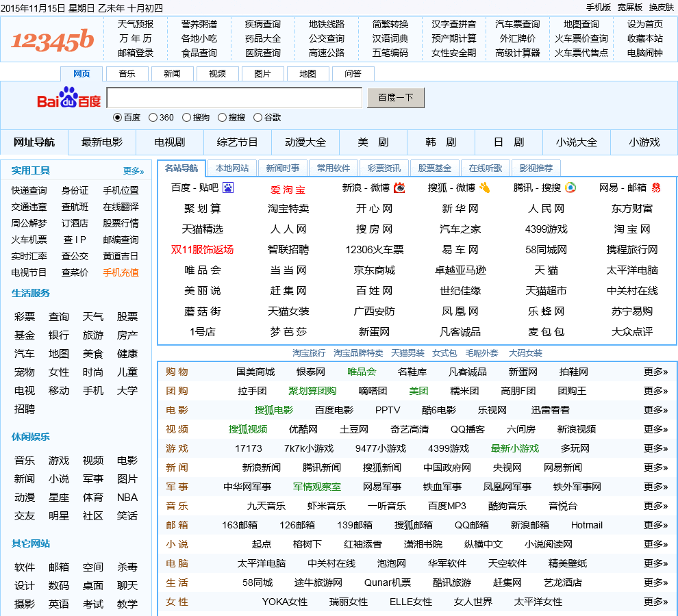Viewport: 678px width, 616px height.
Task: Switch to the 音乐 search tab
Action: point(127,74)
